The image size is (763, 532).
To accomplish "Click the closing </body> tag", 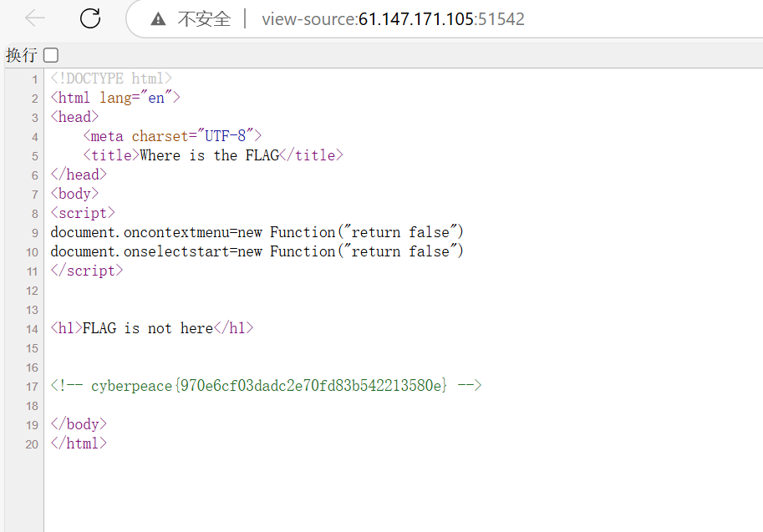I will click(x=79, y=424).
